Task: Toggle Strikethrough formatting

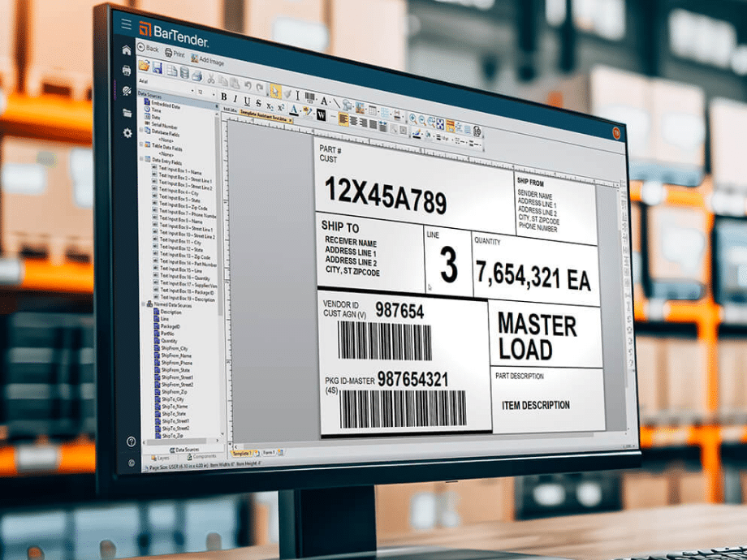Action: point(258,103)
